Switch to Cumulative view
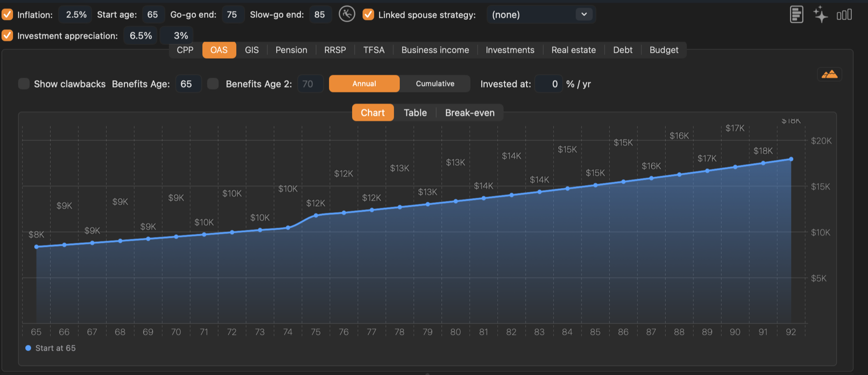The width and height of the screenshot is (868, 375). (435, 84)
